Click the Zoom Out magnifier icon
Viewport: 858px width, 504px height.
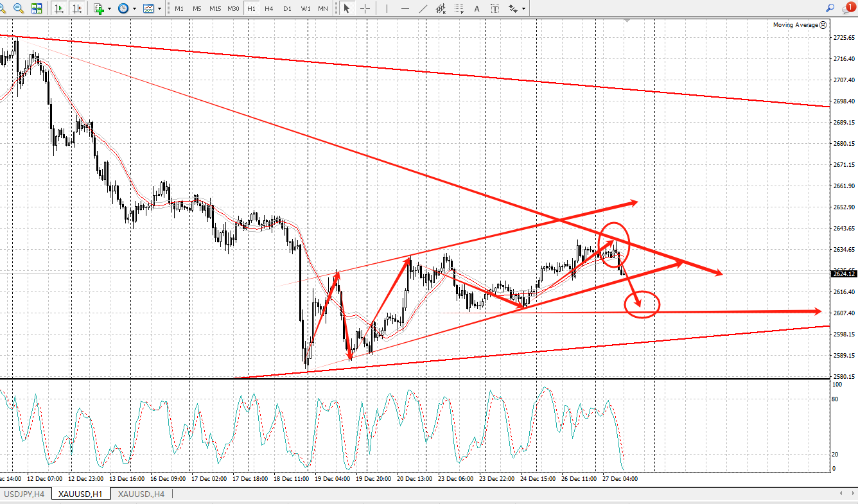(x=19, y=8)
